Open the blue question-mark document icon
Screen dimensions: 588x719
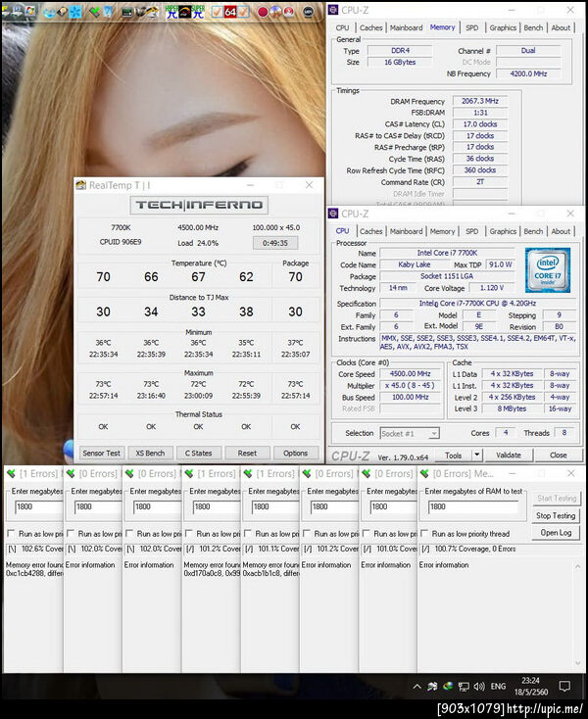click(108, 12)
